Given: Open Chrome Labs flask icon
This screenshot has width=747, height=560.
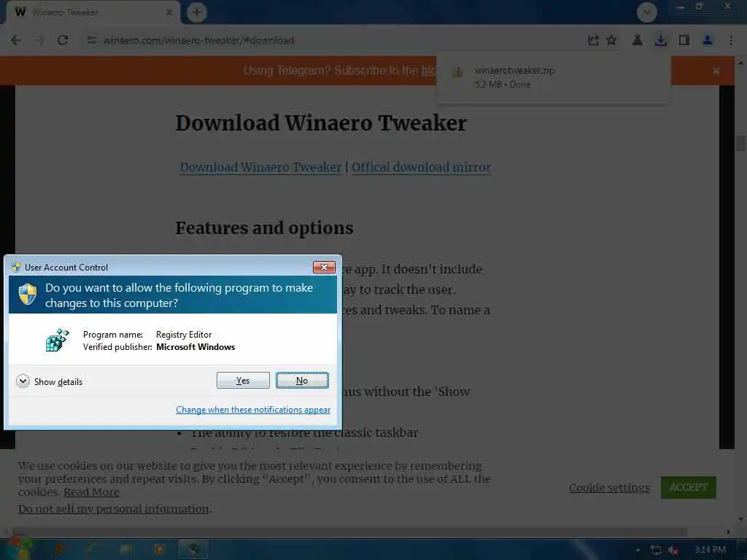Looking at the screenshot, I should pyautogui.click(x=637, y=41).
